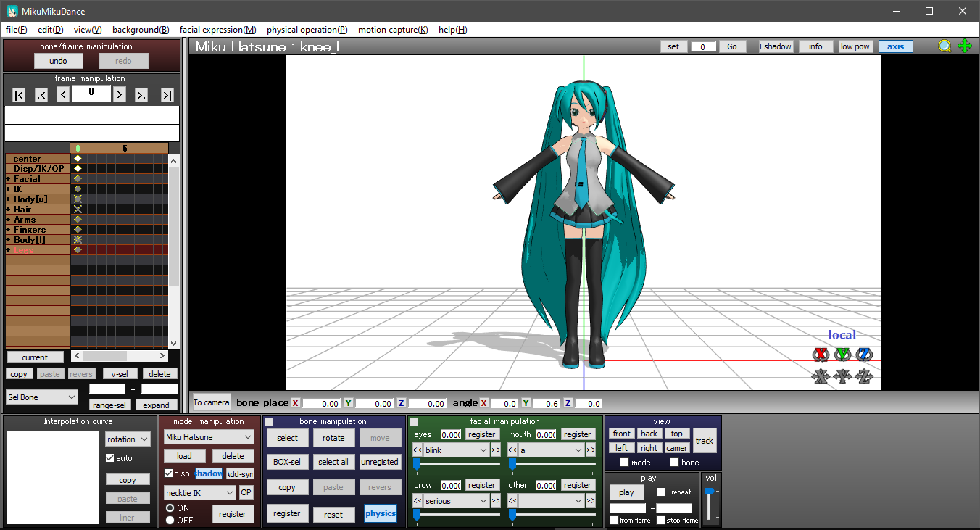Step forward one frame with the > button
This screenshot has height=530, width=980.
point(120,95)
